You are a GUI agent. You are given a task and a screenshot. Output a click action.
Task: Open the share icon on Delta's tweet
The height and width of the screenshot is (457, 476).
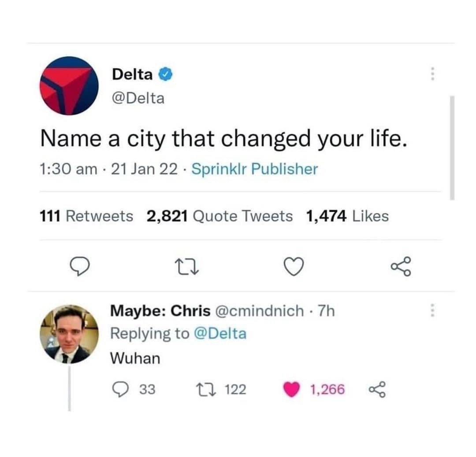tap(401, 266)
